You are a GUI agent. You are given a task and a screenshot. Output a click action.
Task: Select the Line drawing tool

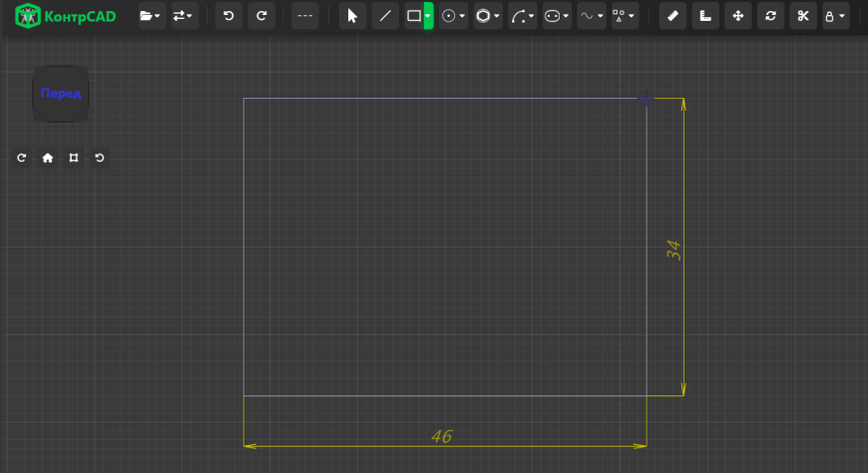[385, 16]
